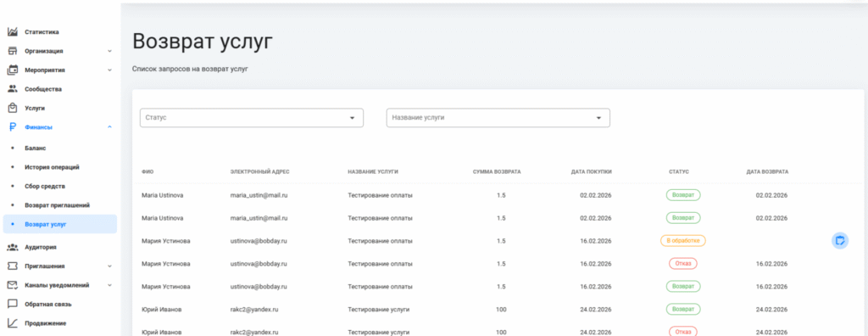Click the Электронный адрес column header
868x336 pixels.
[259, 172]
